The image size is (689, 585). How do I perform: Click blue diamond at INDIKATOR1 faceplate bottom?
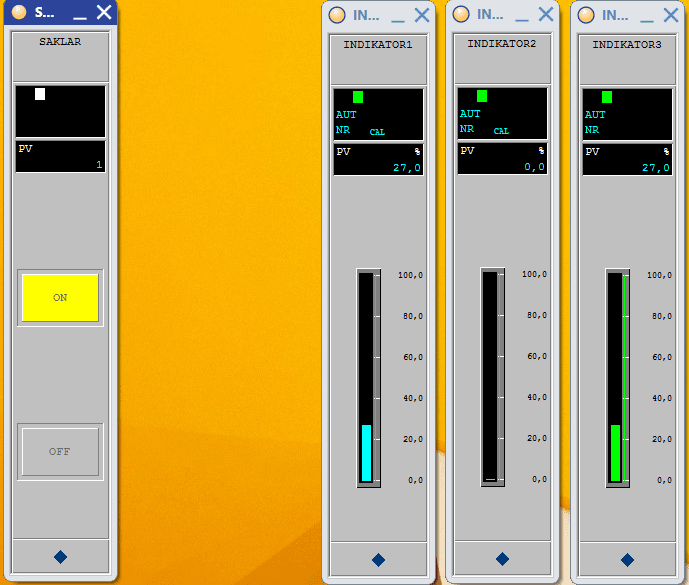[378, 560]
